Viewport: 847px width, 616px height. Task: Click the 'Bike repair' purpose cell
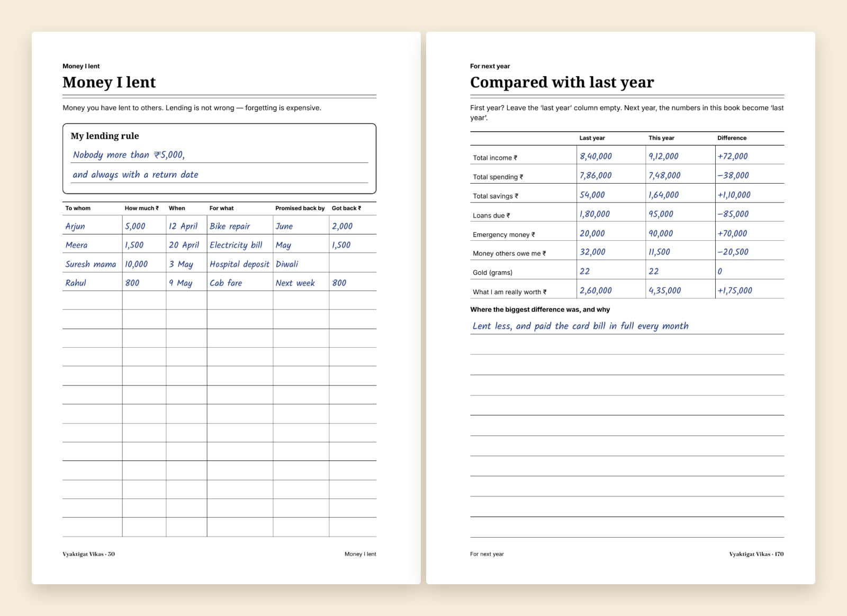pyautogui.click(x=230, y=226)
